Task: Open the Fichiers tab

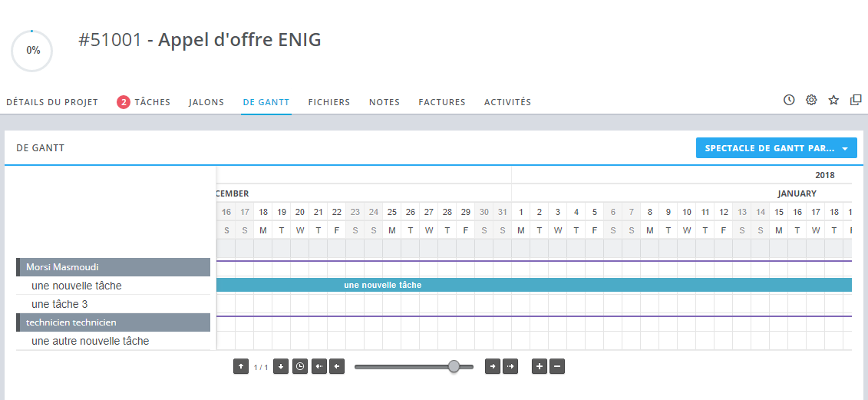Action: (x=329, y=102)
